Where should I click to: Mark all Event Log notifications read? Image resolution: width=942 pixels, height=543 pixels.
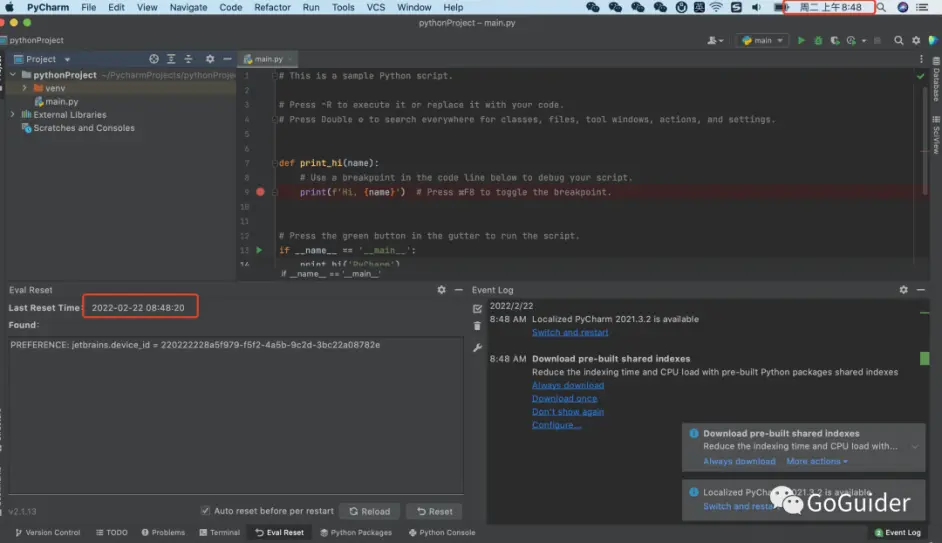point(477,309)
